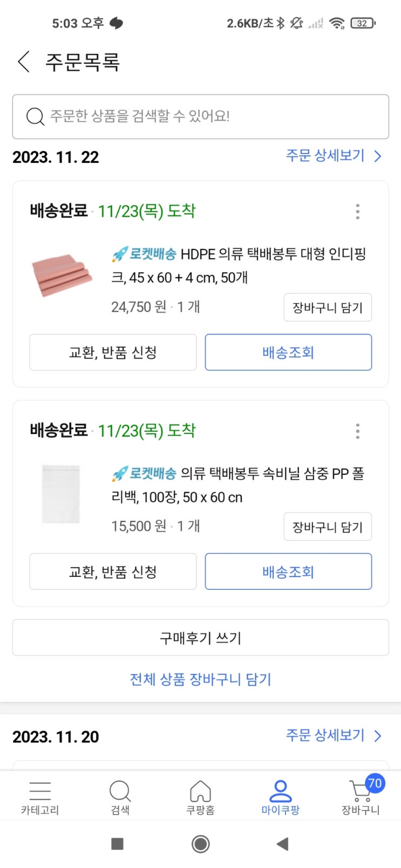
Task: Request 교환, 반품 for PP 폴리백 item
Action: pos(113,571)
